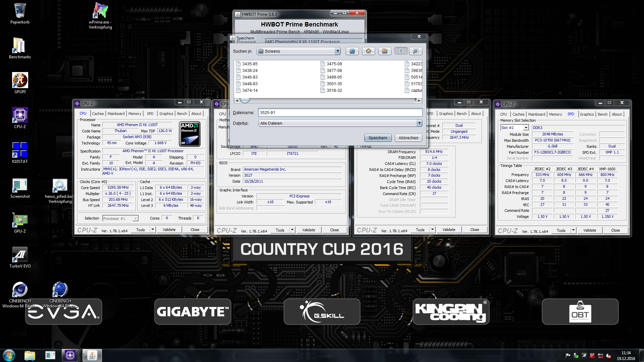The height and width of the screenshot is (362, 644).
Task: Open the Windows Start menu orb
Action: pyautogui.click(x=9, y=355)
